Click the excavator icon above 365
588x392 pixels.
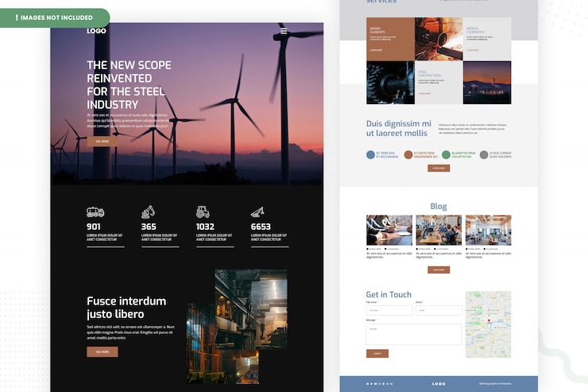pyautogui.click(x=148, y=212)
